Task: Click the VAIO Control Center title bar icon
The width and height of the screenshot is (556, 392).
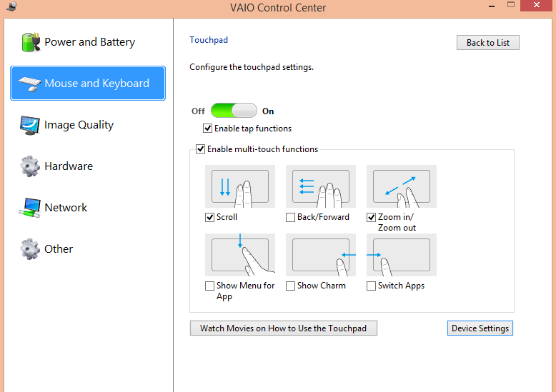Action: click(x=11, y=6)
